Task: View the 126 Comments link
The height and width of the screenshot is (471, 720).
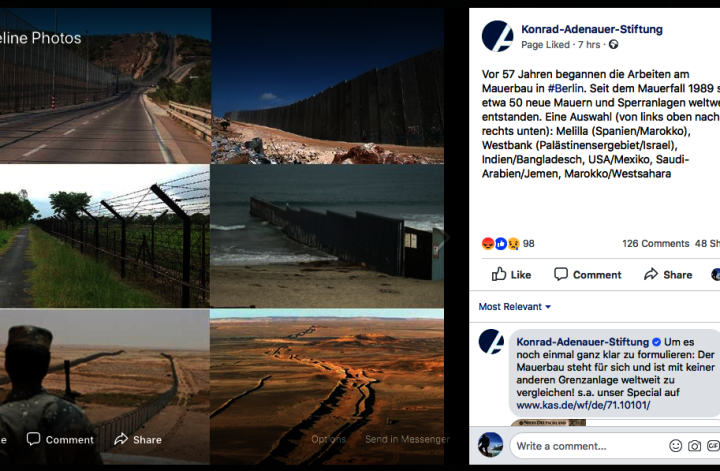Action: [x=656, y=244]
